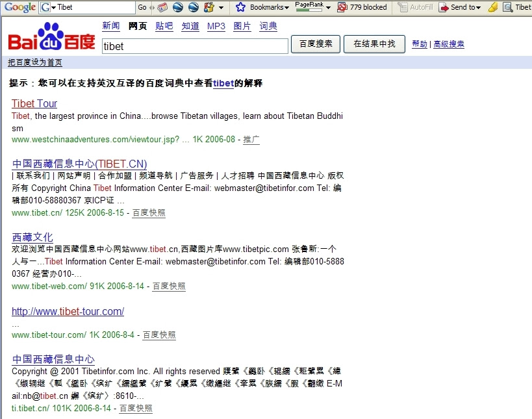Image resolution: width=532 pixels, height=419 pixels.
Task: Click the 在结果中找 button
Action: coord(374,44)
